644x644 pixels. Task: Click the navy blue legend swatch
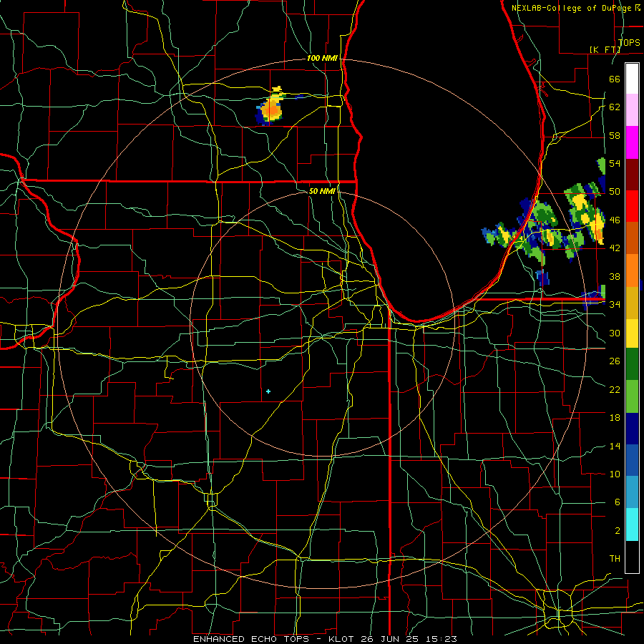coord(632,429)
